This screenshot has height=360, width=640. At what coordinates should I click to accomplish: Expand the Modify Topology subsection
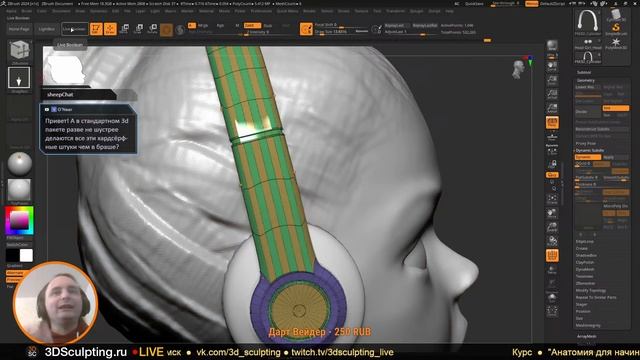click(x=590, y=291)
